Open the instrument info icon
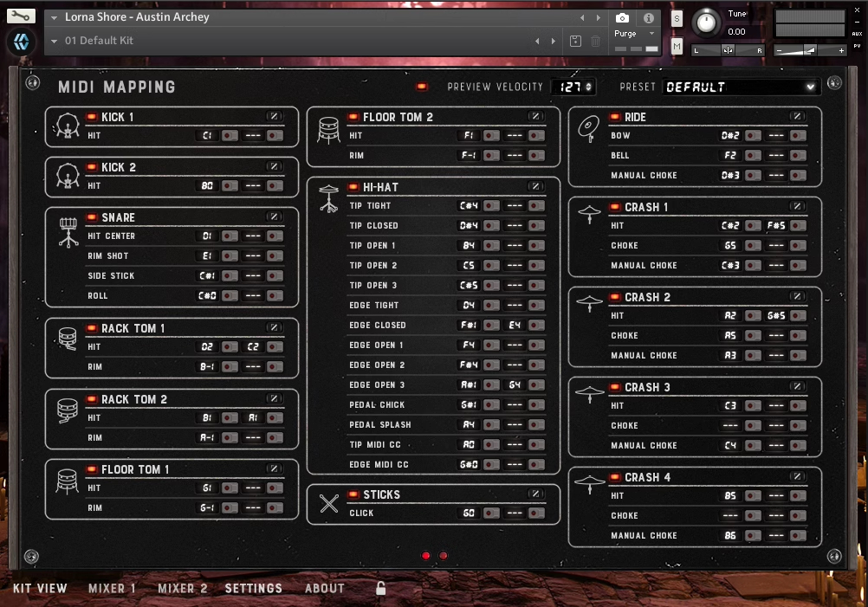 pyautogui.click(x=648, y=18)
